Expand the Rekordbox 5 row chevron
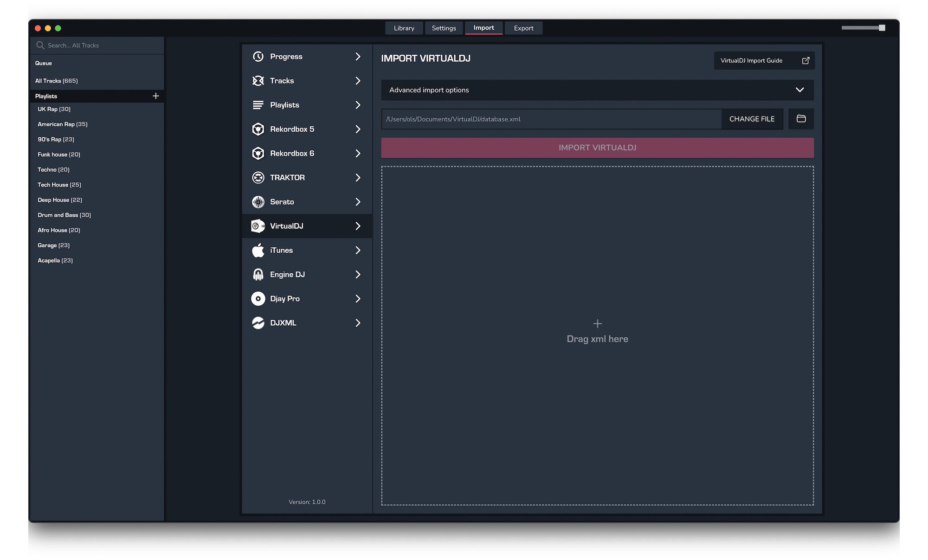 coord(358,129)
